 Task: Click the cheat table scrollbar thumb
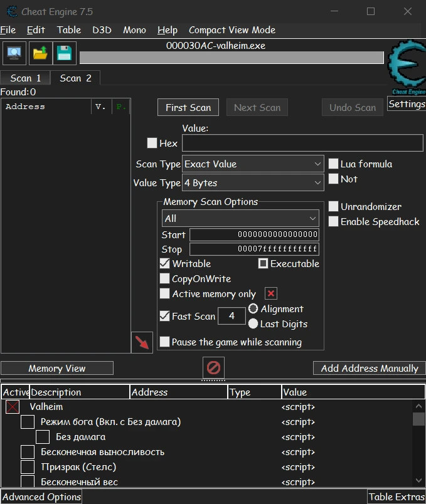[418, 419]
